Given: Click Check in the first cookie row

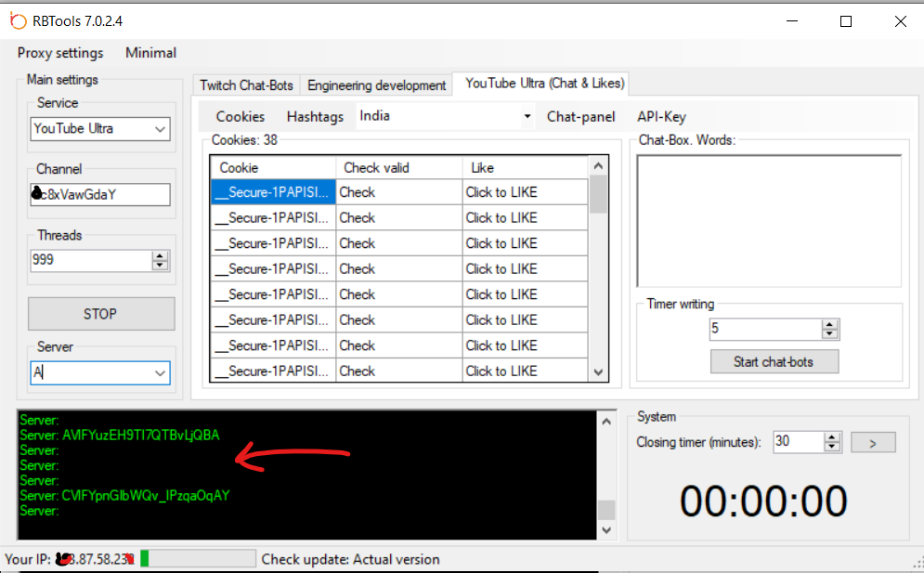Looking at the screenshot, I should [x=358, y=192].
